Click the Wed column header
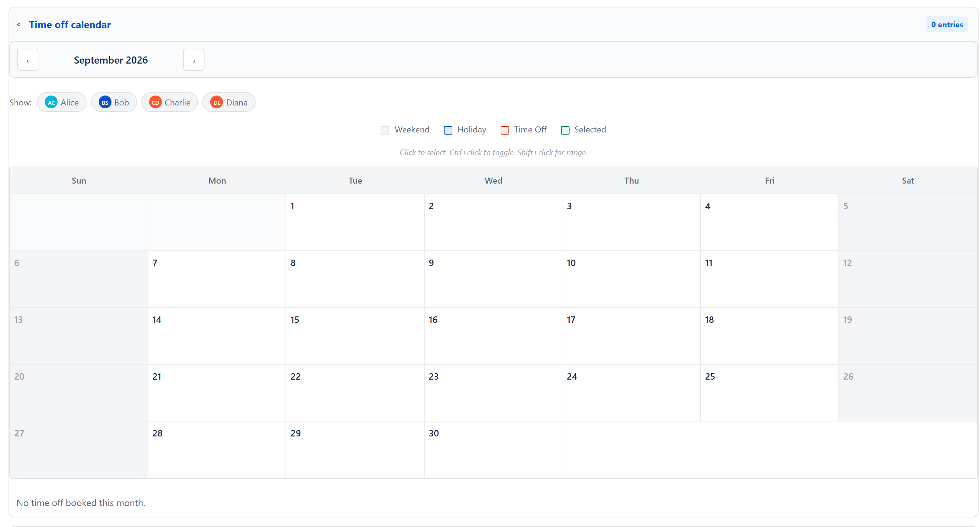The width and height of the screenshot is (980, 527). point(493,181)
